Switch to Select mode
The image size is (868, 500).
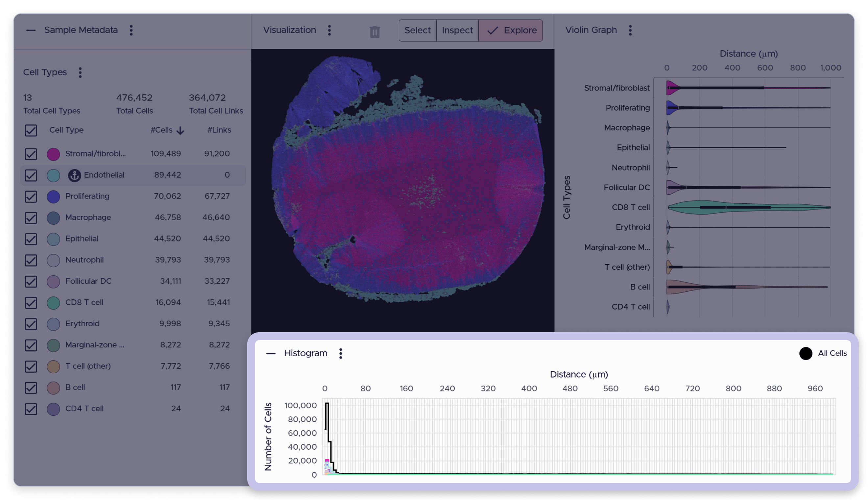pos(417,30)
